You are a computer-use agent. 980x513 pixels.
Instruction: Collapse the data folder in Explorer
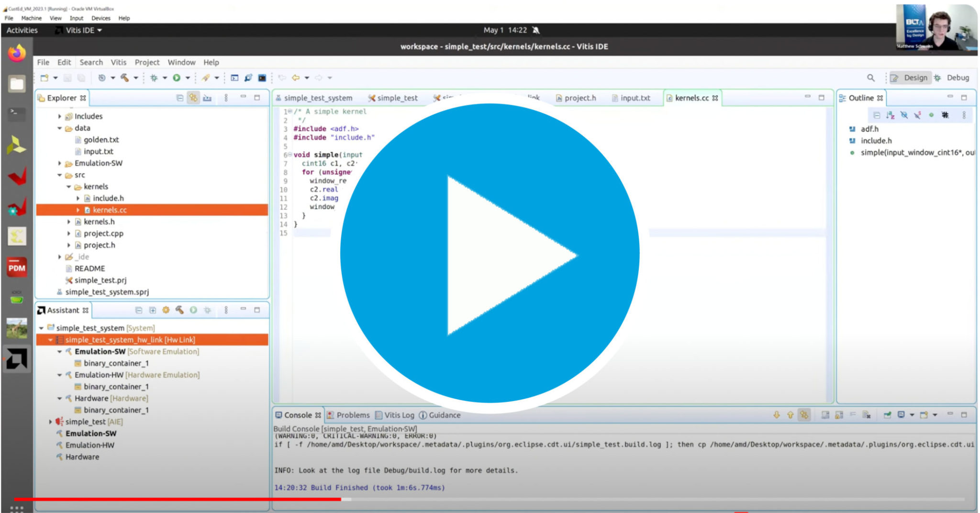click(x=60, y=128)
